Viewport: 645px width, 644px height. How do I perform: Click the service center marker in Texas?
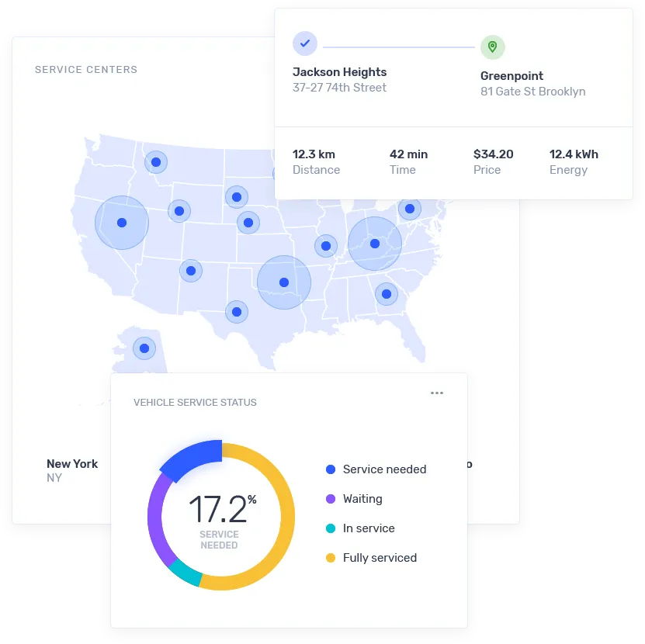(237, 312)
